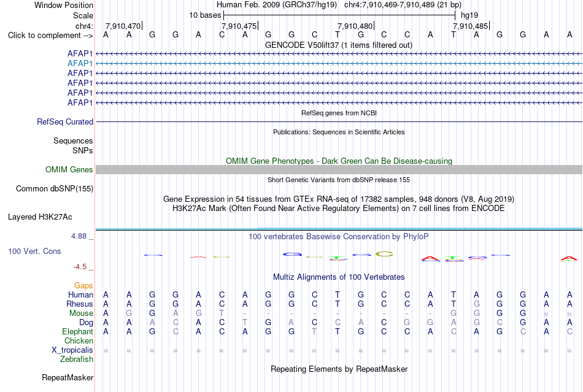
Task: Click the 'Sequences' subtrack label
Action: pyautogui.click(x=73, y=141)
